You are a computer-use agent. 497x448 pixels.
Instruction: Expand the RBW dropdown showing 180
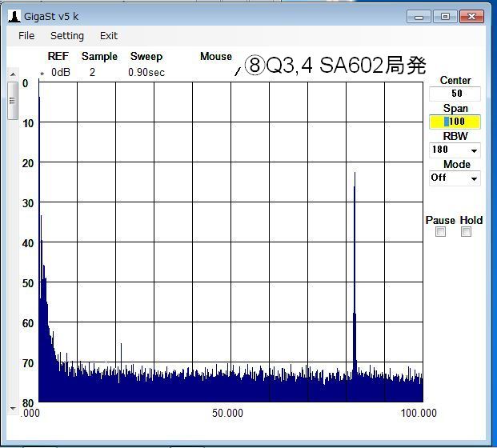pyautogui.click(x=474, y=150)
